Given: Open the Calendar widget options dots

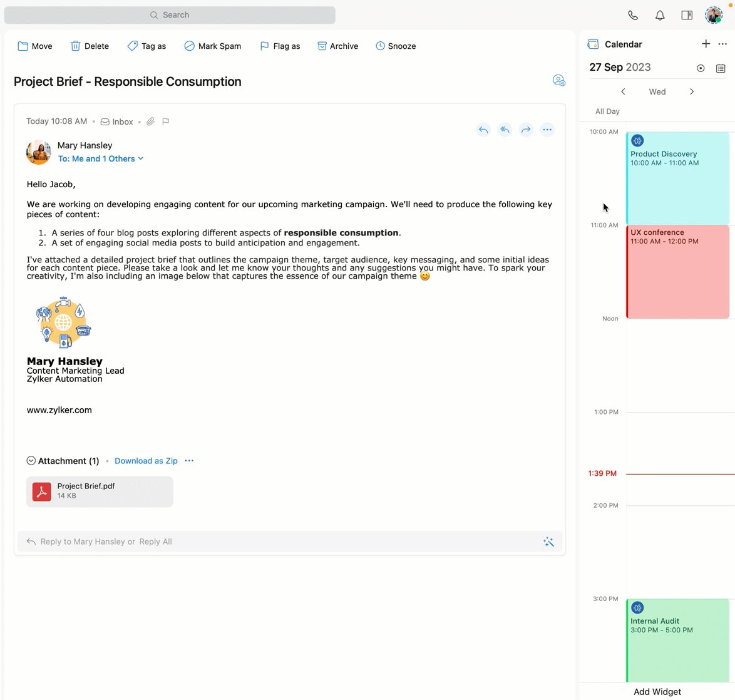Looking at the screenshot, I should coord(722,44).
